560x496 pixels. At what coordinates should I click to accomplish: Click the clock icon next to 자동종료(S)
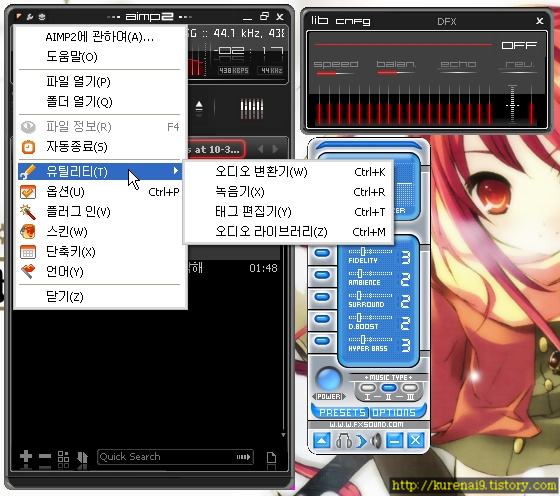28,147
